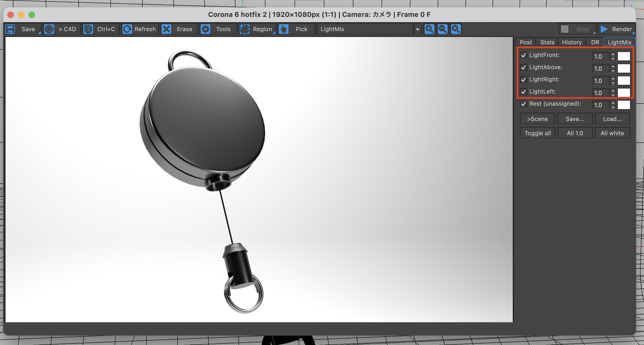Open the History tab
Viewport: 644px width, 345px height.
572,42
